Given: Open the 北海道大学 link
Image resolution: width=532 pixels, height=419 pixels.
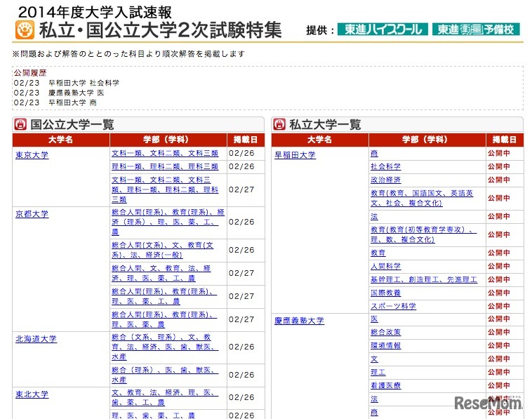Looking at the screenshot, I should pos(36,339).
